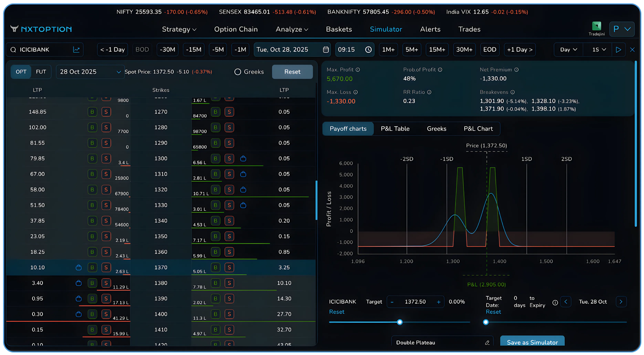Switch the instrument toggle back to OPT

21,72
